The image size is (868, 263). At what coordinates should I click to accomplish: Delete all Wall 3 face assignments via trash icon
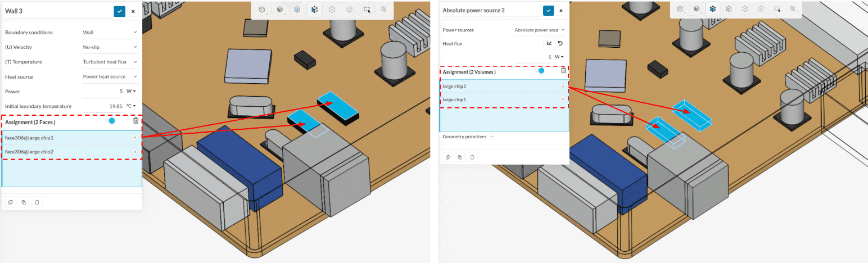tap(135, 121)
